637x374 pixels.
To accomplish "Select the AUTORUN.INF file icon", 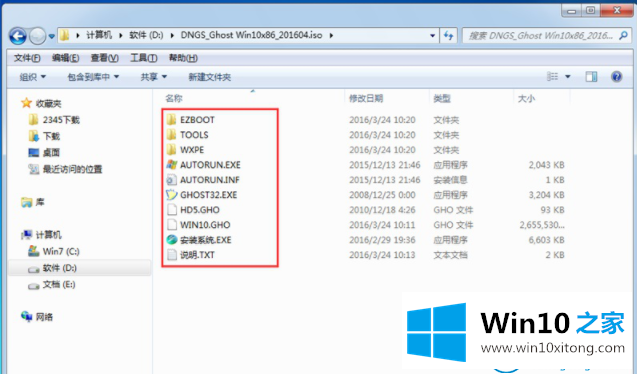I will point(171,180).
